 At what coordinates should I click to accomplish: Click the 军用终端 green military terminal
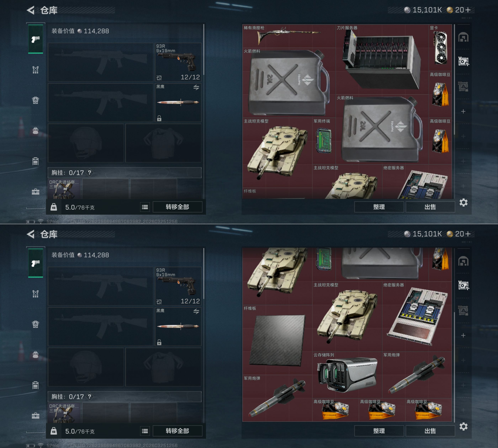324,141
